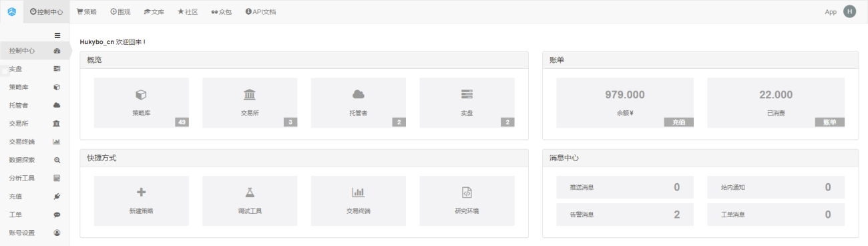Click flask icon on 调试工具 shortcut

pyautogui.click(x=250, y=193)
